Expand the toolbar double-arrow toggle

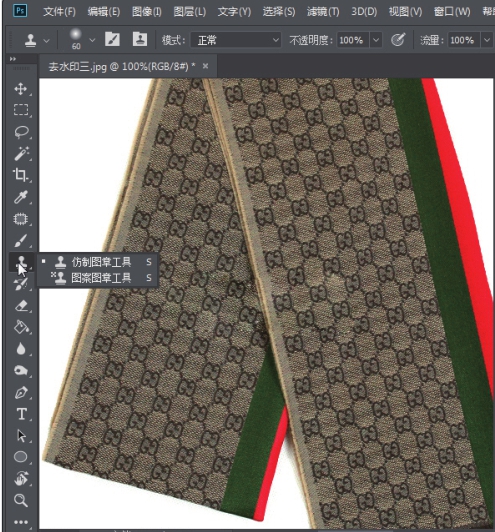coord(13,59)
